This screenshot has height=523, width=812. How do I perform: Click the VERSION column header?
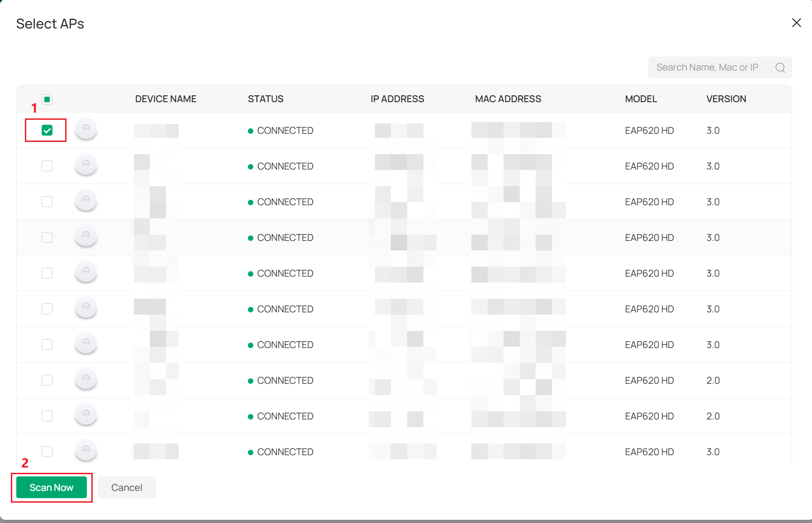[726, 99]
